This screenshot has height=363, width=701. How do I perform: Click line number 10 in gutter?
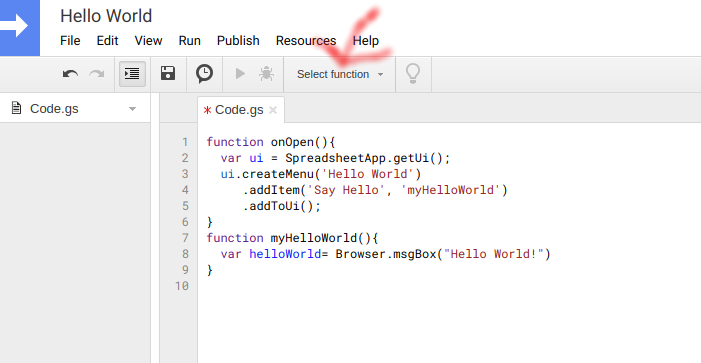[182, 286]
